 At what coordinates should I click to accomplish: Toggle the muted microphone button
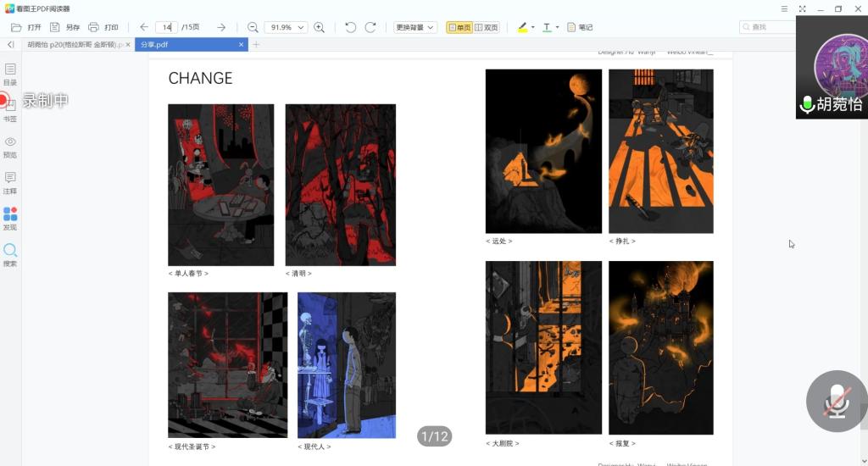coord(837,402)
